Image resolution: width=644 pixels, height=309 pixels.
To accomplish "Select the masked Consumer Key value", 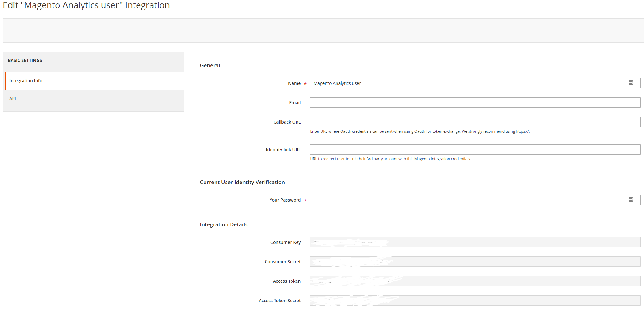I will point(438,242).
